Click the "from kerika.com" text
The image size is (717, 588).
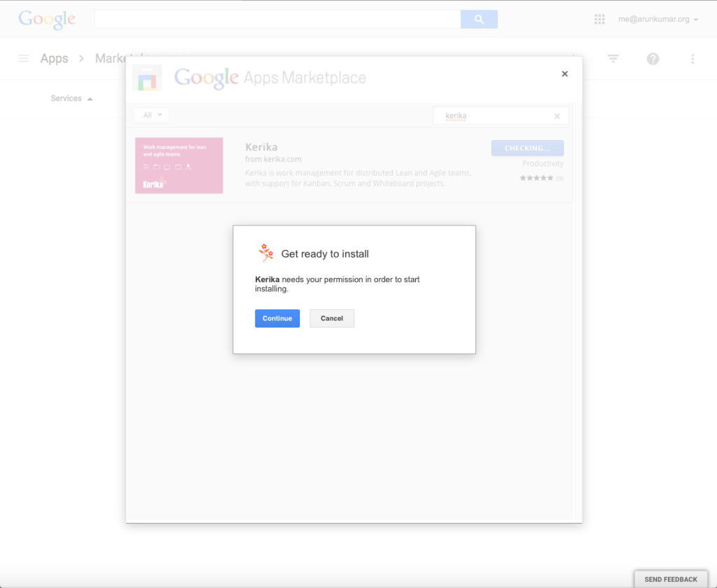click(273, 159)
